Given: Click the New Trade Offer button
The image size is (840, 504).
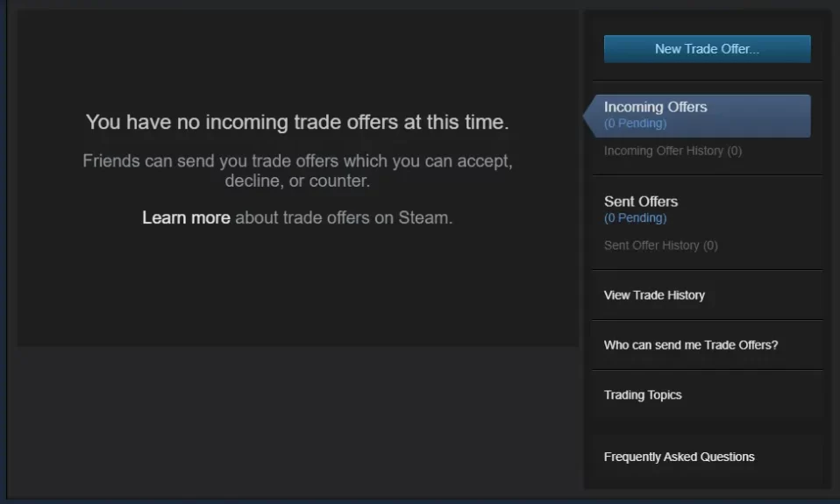Looking at the screenshot, I should click(707, 49).
